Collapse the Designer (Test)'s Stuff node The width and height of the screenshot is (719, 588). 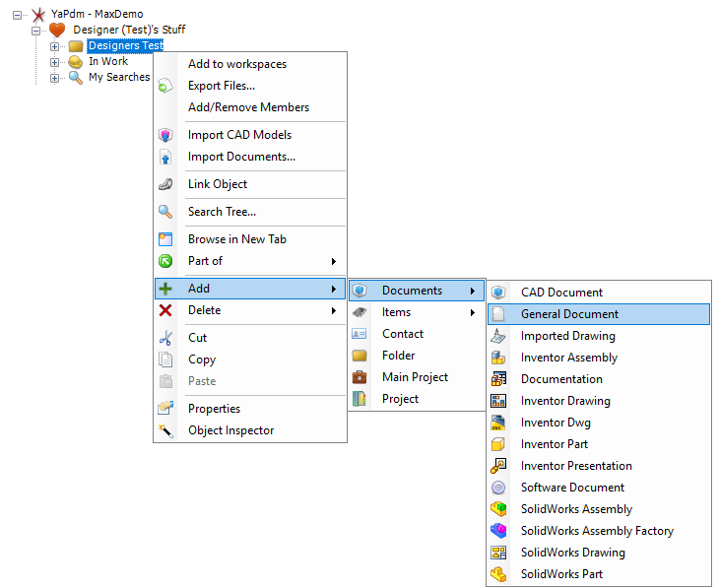35,31
